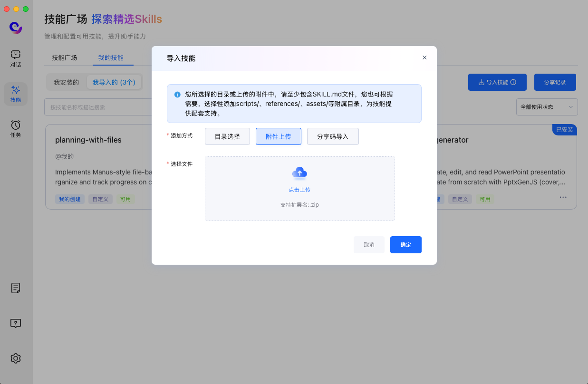Viewport: 588px width, 384px height.
Task: Click the 自定义 tag on generator card
Action: [x=460, y=199]
